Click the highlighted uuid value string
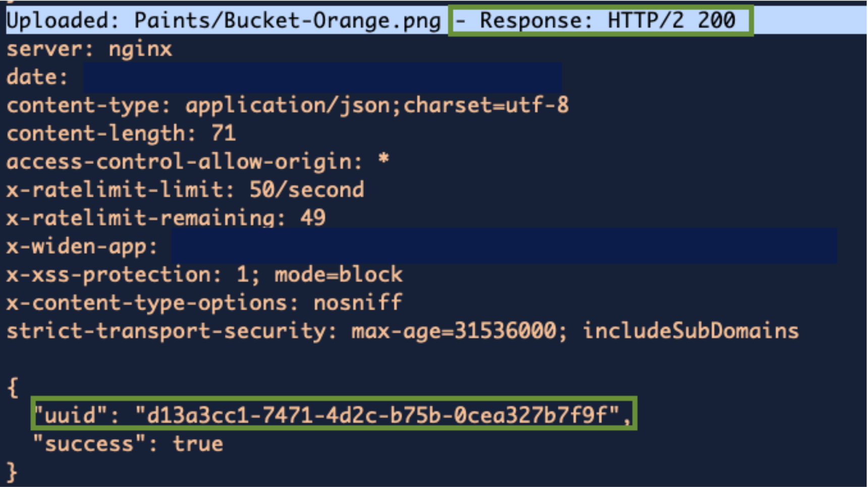The width and height of the screenshot is (868, 487). [x=377, y=415]
